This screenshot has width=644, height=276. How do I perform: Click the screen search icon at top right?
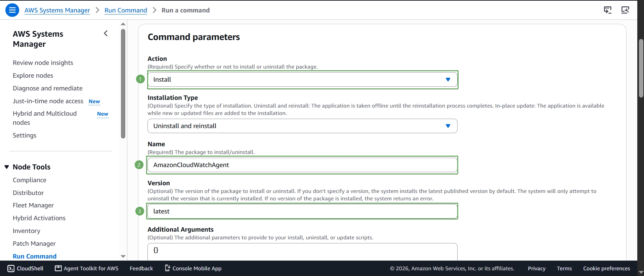(x=625, y=10)
